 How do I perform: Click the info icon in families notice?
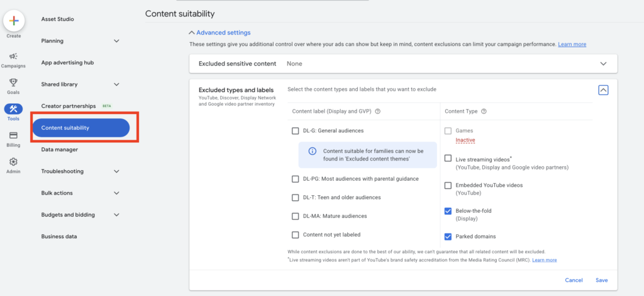[312, 151]
